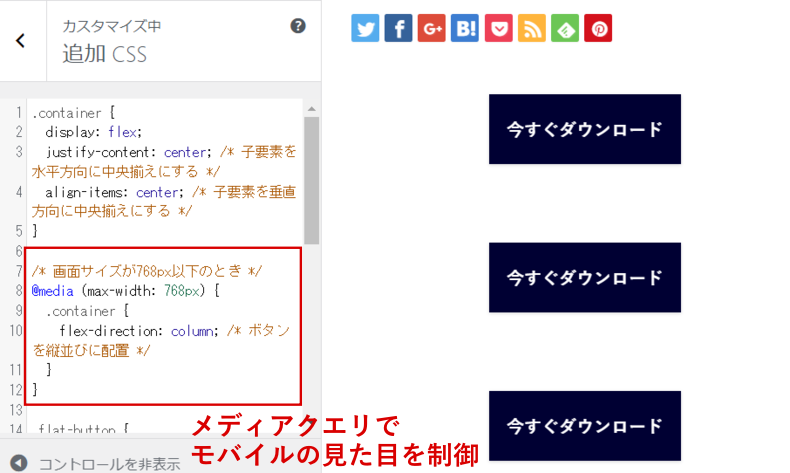Click the display: flex; code line
Viewport: 790px width, 473px height.
click(x=93, y=132)
